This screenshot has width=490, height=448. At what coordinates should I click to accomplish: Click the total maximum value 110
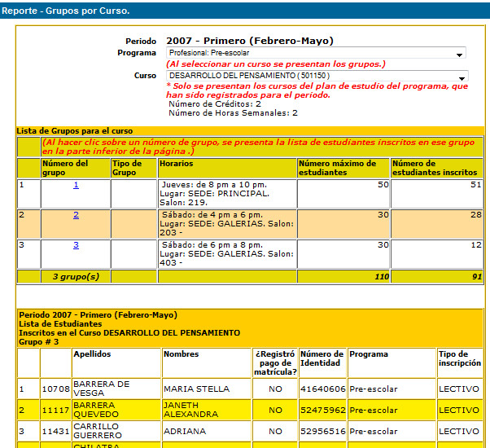point(382,277)
